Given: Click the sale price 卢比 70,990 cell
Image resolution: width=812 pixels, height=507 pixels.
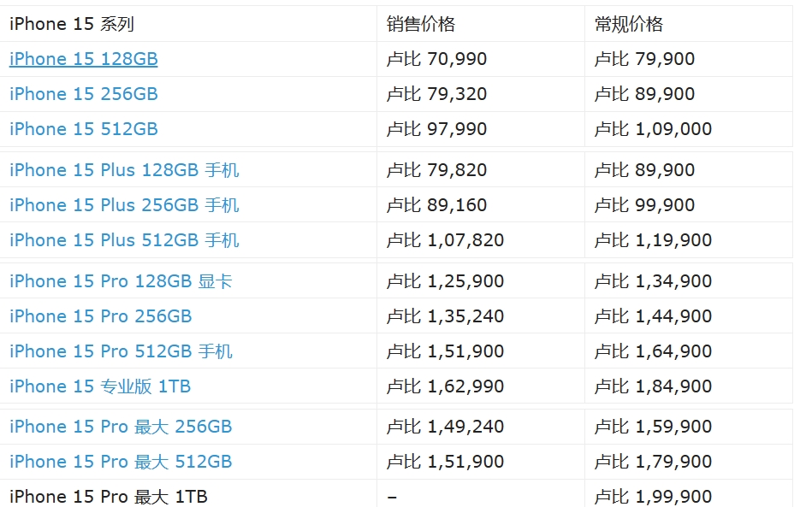Looking at the screenshot, I should [436, 59].
